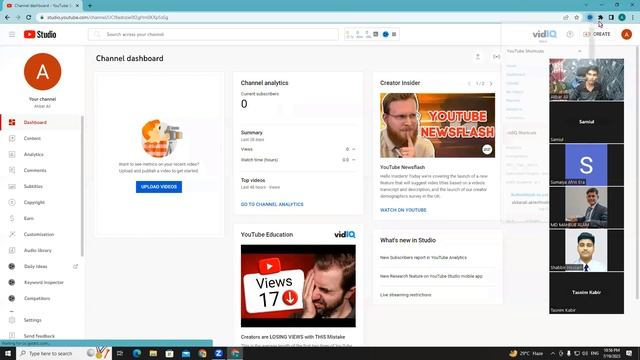640x360 pixels.
Task: Open Microsoft Edge from the taskbar
Action: click(136, 353)
